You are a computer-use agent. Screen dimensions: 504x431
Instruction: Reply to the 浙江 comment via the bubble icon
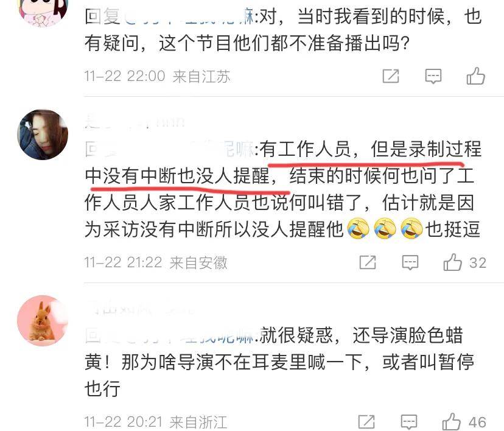pyautogui.click(x=409, y=422)
